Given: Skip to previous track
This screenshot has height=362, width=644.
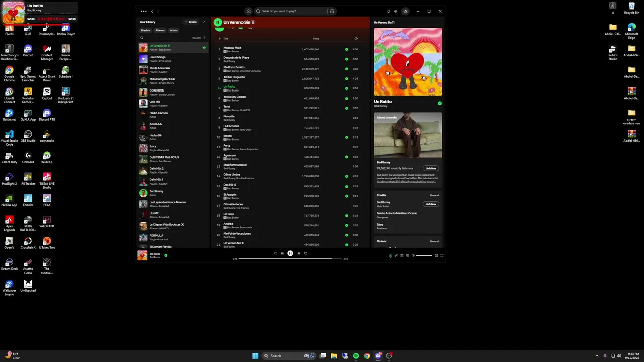Looking at the screenshot, I should tap(282, 253).
